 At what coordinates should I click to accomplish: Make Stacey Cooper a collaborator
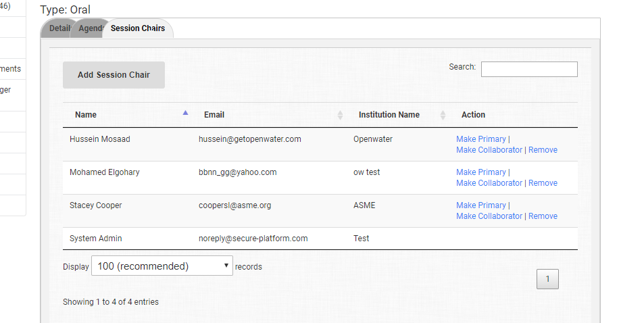(x=489, y=216)
